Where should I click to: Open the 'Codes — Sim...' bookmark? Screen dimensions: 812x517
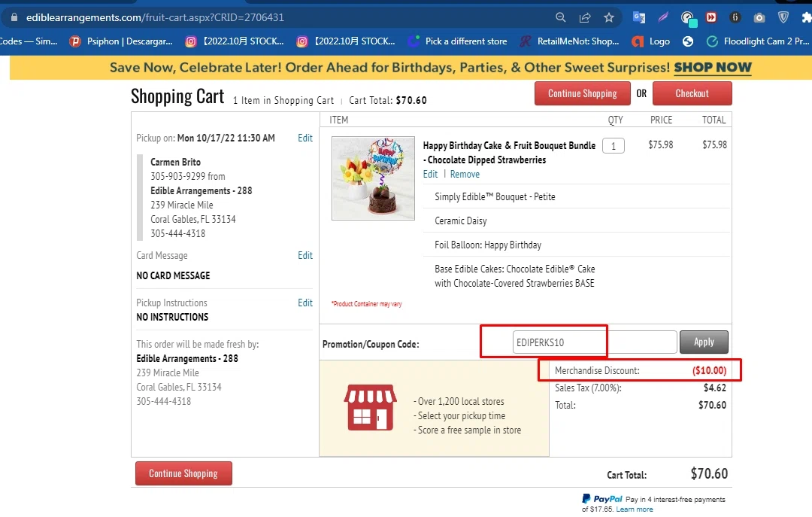(x=29, y=41)
